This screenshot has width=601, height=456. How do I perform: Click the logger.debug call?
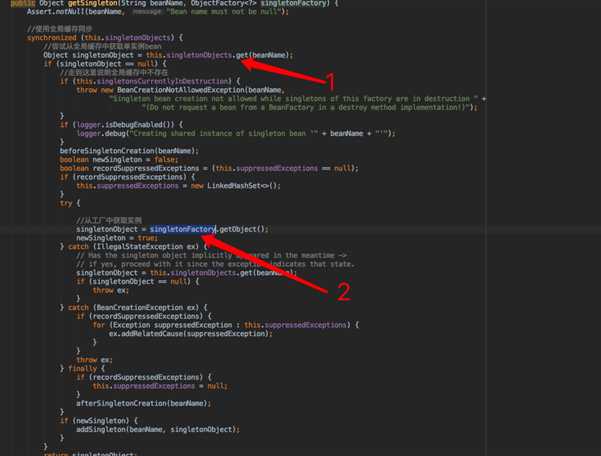101,133
